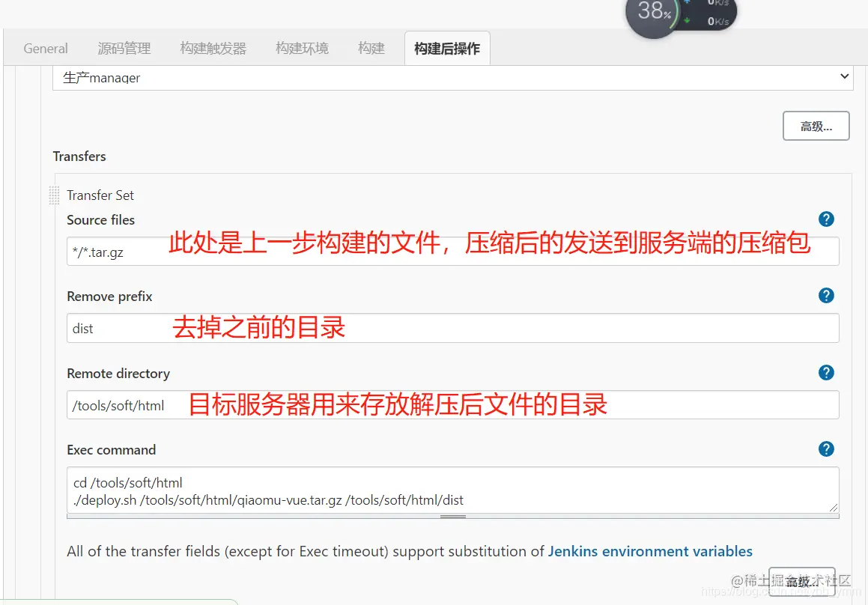Click the Transfer Set label
Viewport: 868px width, 605px height.
coord(100,195)
